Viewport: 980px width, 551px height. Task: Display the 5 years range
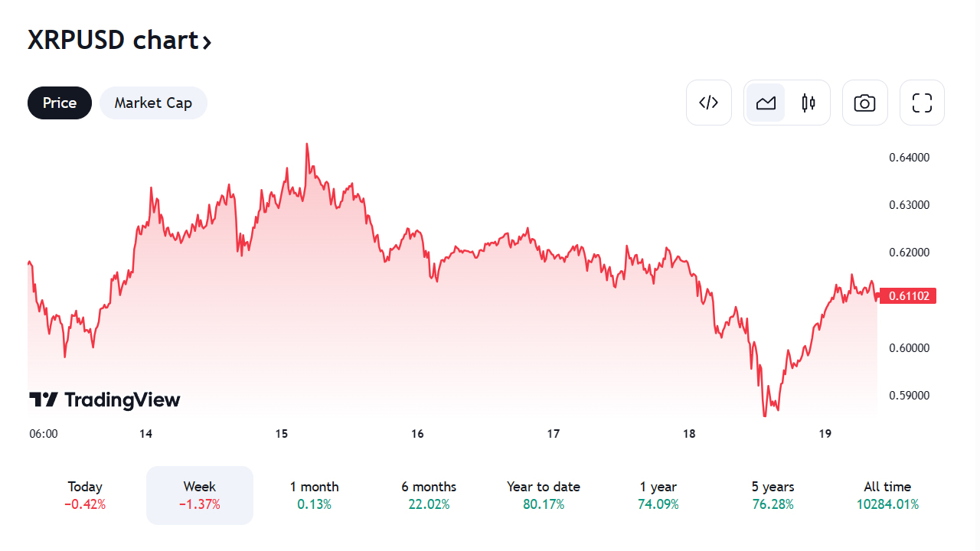(773, 495)
